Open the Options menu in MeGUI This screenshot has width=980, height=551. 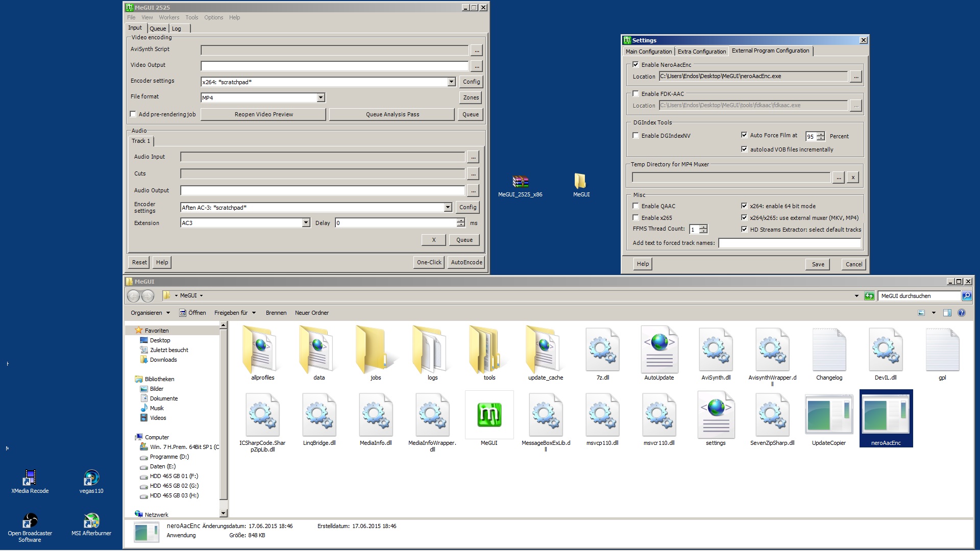(214, 17)
